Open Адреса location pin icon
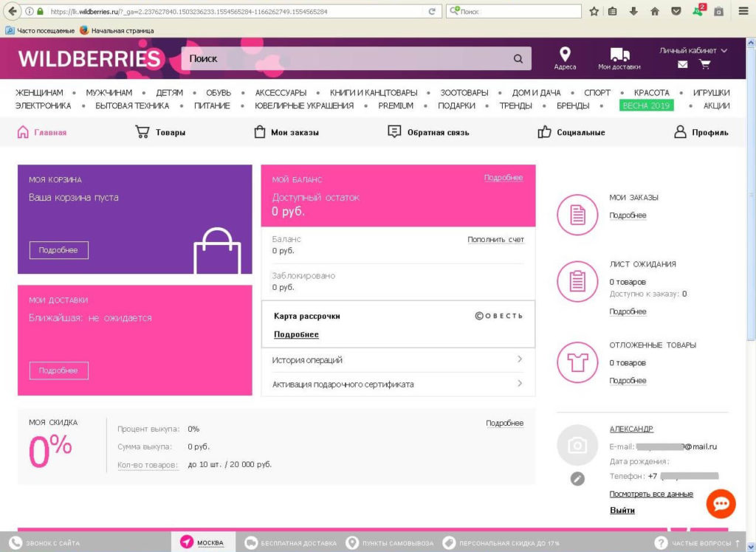This screenshot has width=756, height=552. (565, 55)
